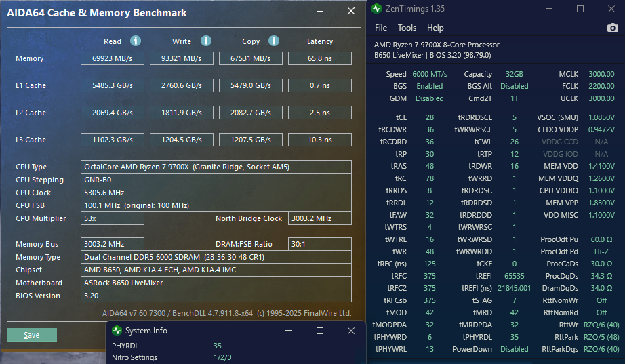Click the Nitro Settings value 1/2/0
The image size is (625, 364).
pos(222,357)
